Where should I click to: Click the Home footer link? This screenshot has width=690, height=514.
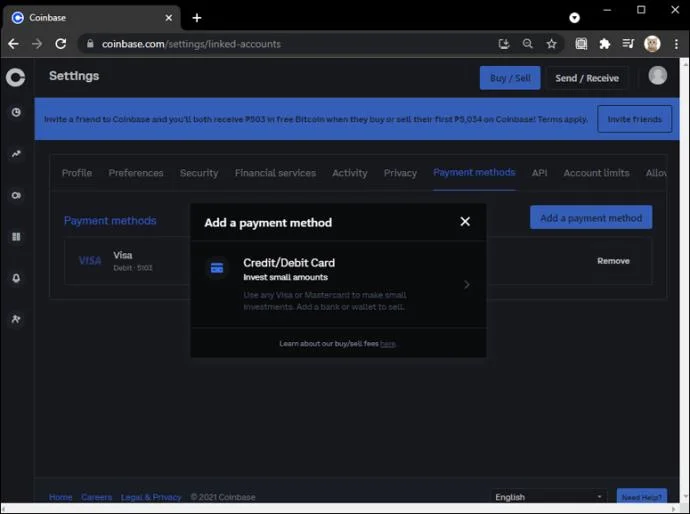pyautogui.click(x=61, y=497)
